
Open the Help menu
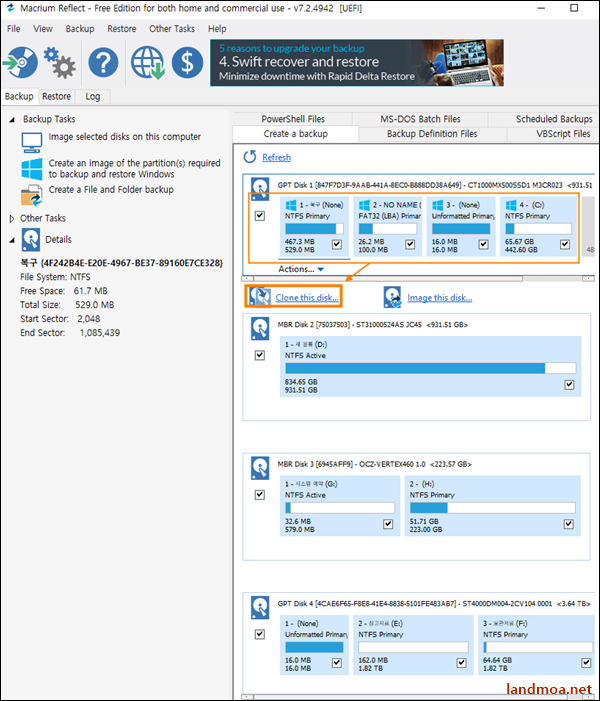coord(217,29)
